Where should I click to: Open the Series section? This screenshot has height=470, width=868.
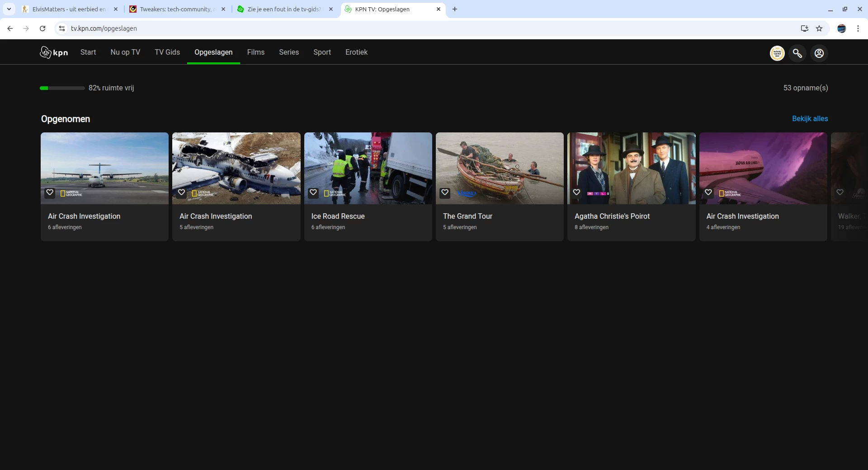289,52
